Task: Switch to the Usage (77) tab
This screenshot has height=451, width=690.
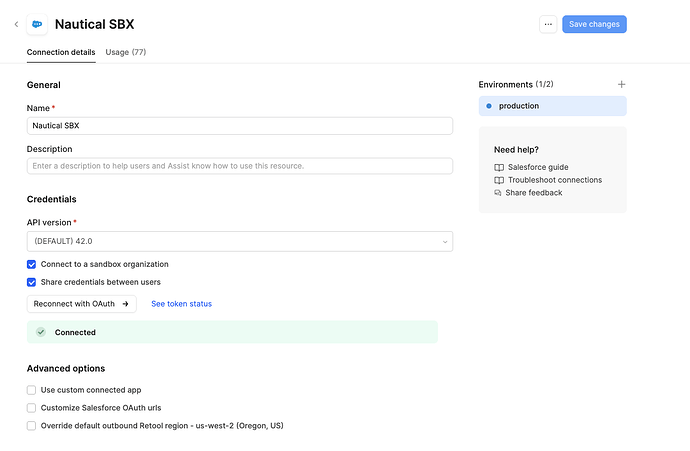Action: [x=126, y=52]
